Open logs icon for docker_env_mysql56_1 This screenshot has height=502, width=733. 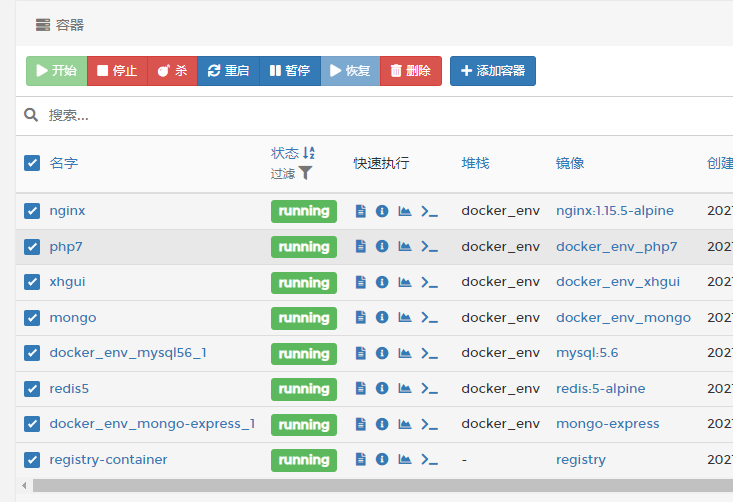(x=360, y=353)
